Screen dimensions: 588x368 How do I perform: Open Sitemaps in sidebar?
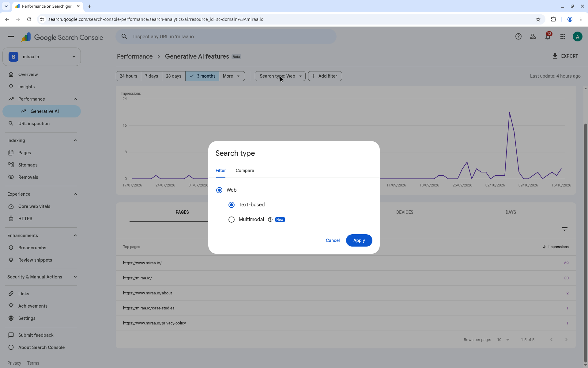coord(42,165)
